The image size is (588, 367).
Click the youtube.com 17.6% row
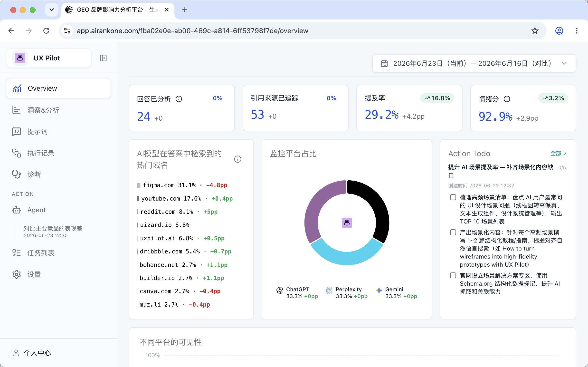(185, 199)
